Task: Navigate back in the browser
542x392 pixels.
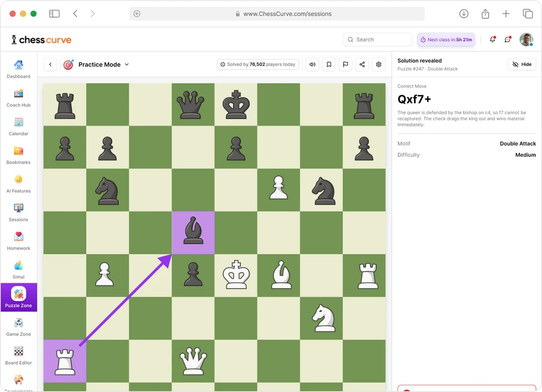Action: coord(75,14)
